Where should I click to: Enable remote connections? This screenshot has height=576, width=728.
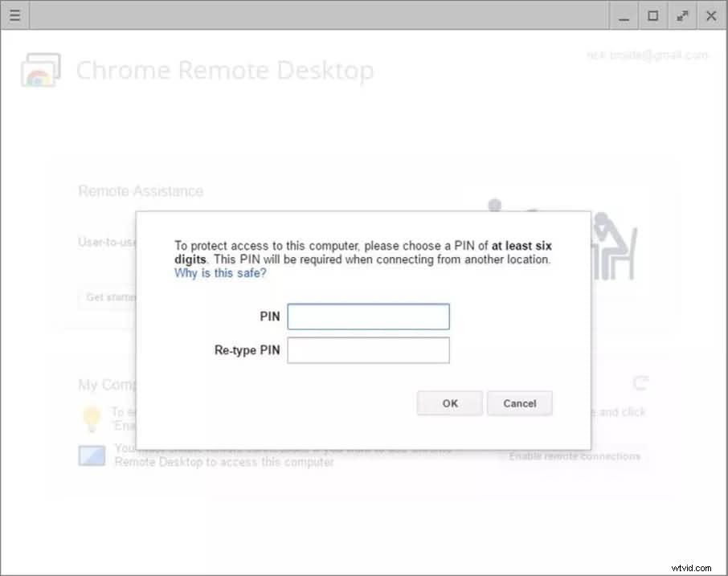(x=573, y=455)
